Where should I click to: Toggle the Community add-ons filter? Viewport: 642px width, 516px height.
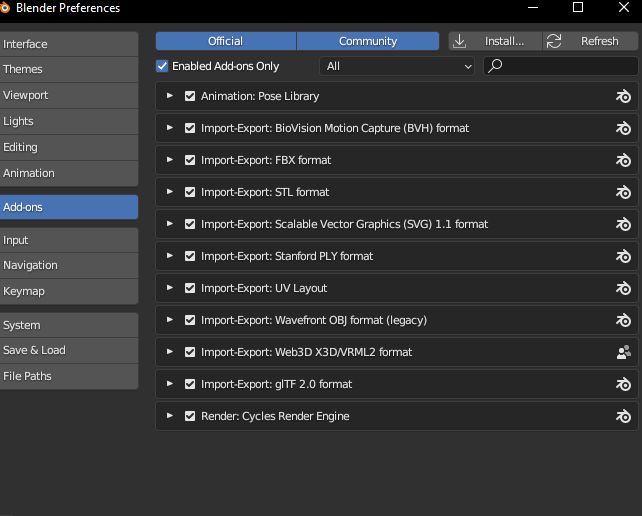(368, 41)
